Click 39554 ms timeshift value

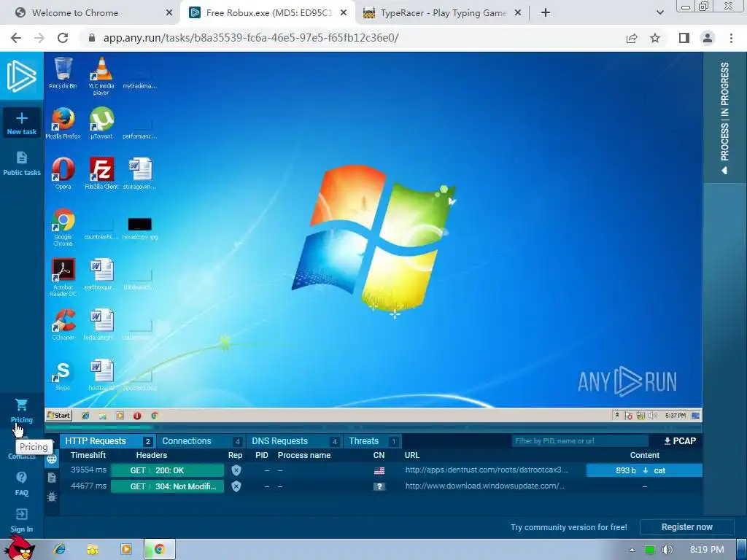pos(88,470)
